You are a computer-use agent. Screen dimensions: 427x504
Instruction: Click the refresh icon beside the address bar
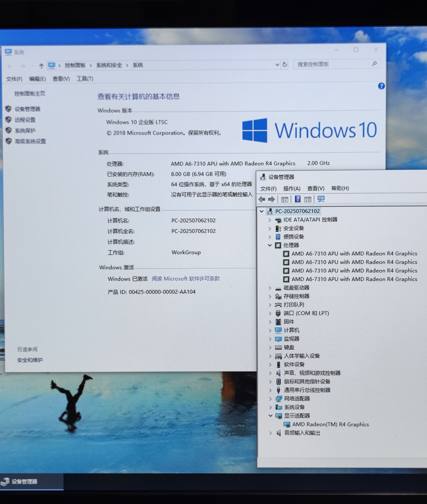285,65
